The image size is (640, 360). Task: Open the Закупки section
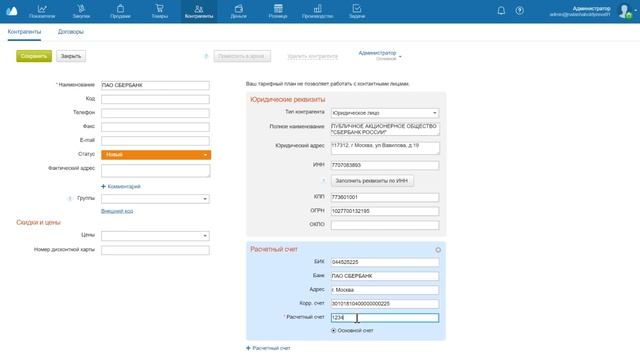click(x=81, y=11)
